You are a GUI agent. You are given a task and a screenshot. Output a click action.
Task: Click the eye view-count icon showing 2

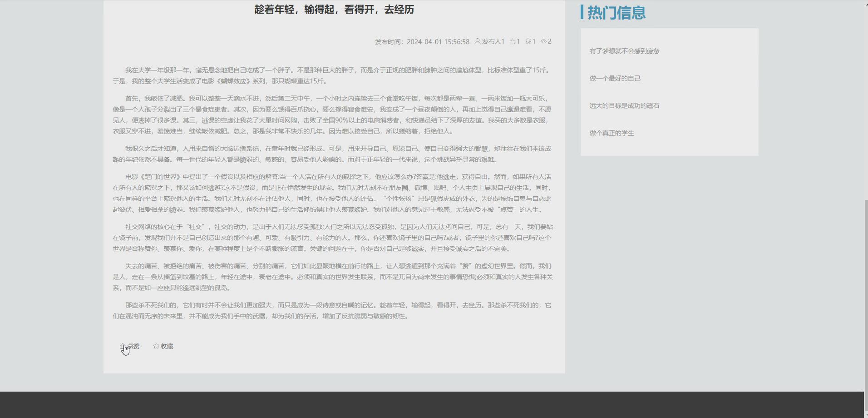(x=544, y=41)
